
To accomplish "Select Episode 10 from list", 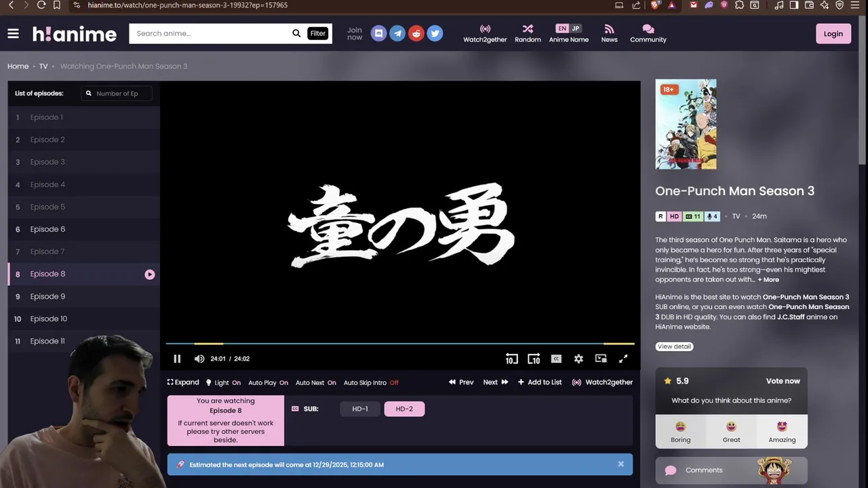I will [84, 319].
